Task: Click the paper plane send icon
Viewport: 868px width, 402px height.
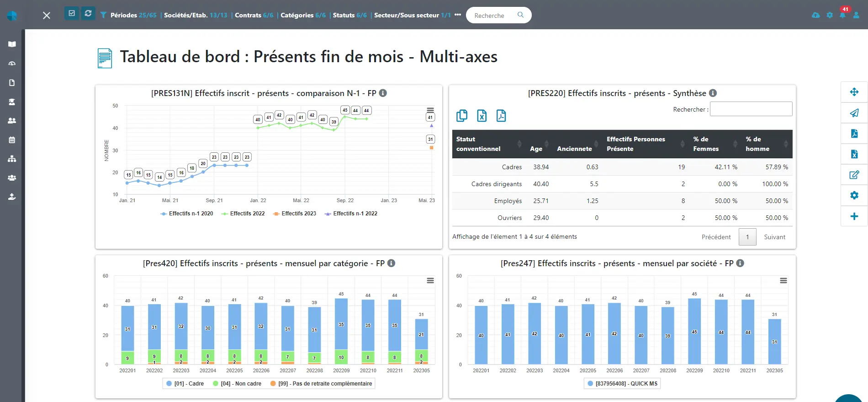Action: [x=854, y=113]
